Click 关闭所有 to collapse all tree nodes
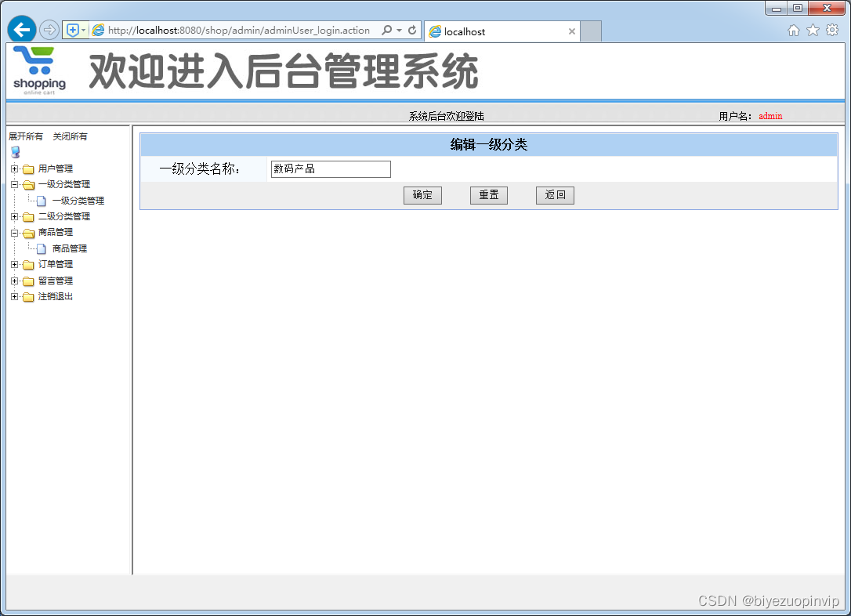The image size is (851, 616). point(70,136)
